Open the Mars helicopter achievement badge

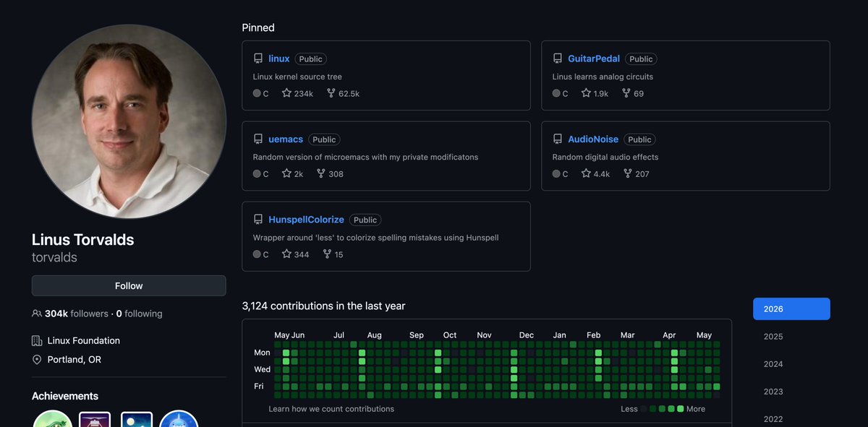coord(95,419)
